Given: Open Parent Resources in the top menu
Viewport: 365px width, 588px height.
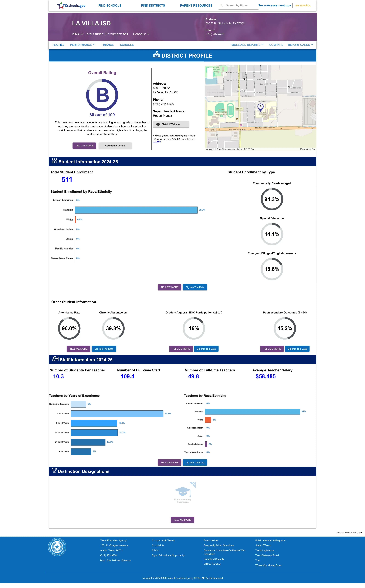Looking at the screenshot, I should 196,6.
